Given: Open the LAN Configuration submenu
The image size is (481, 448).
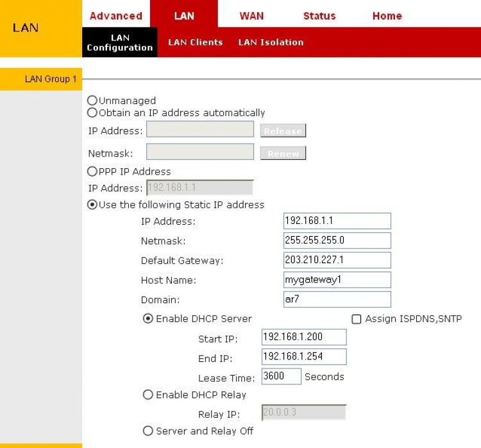Looking at the screenshot, I should 120,42.
